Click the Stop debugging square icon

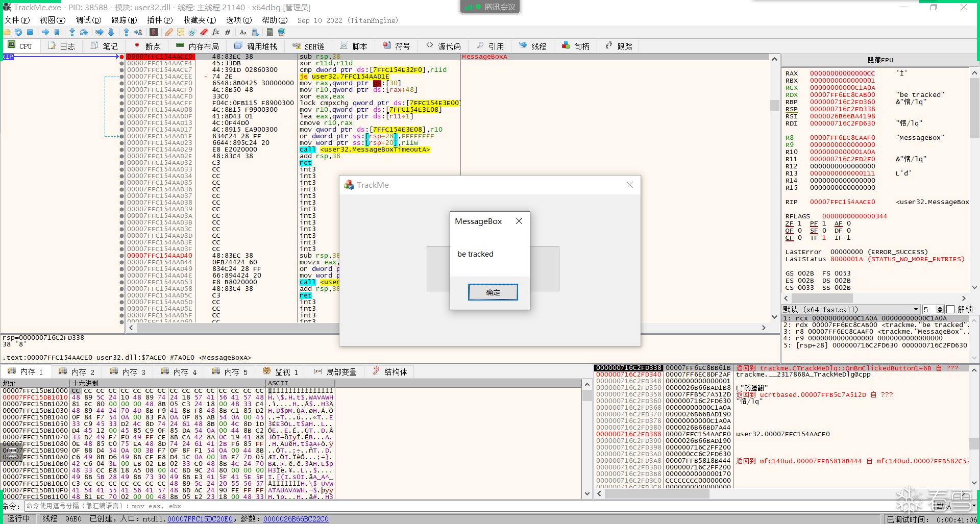click(x=30, y=32)
